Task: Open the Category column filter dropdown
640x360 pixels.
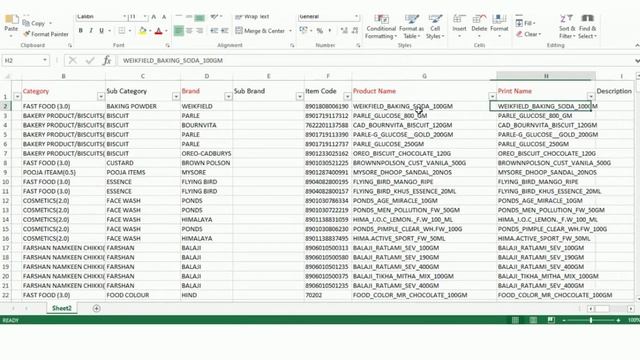Action: pos(101,96)
